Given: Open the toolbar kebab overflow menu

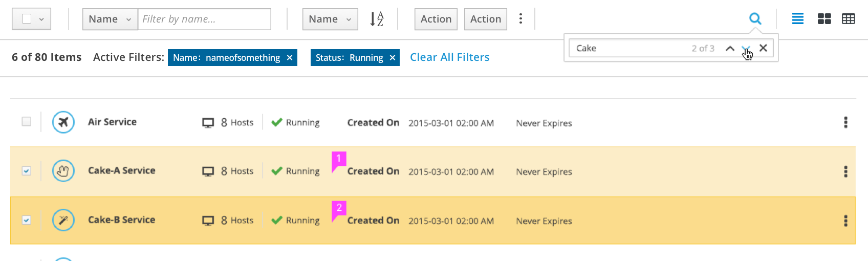Looking at the screenshot, I should coord(520,19).
